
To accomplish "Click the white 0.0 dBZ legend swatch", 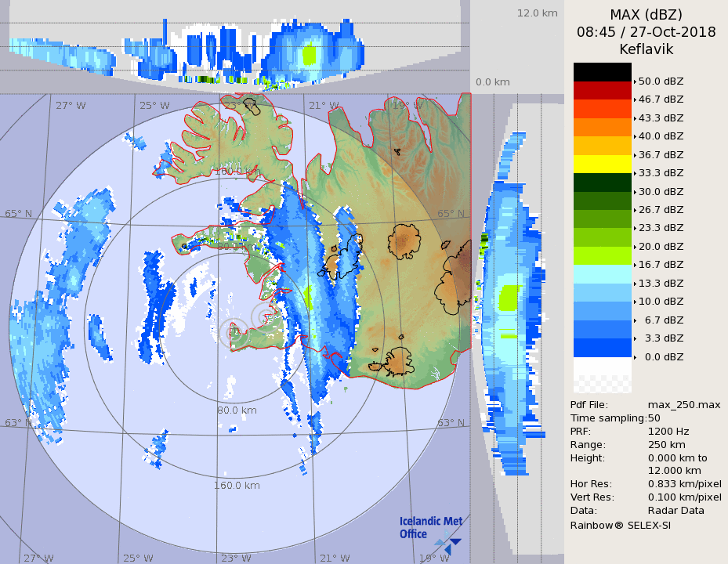I will click(602, 366).
